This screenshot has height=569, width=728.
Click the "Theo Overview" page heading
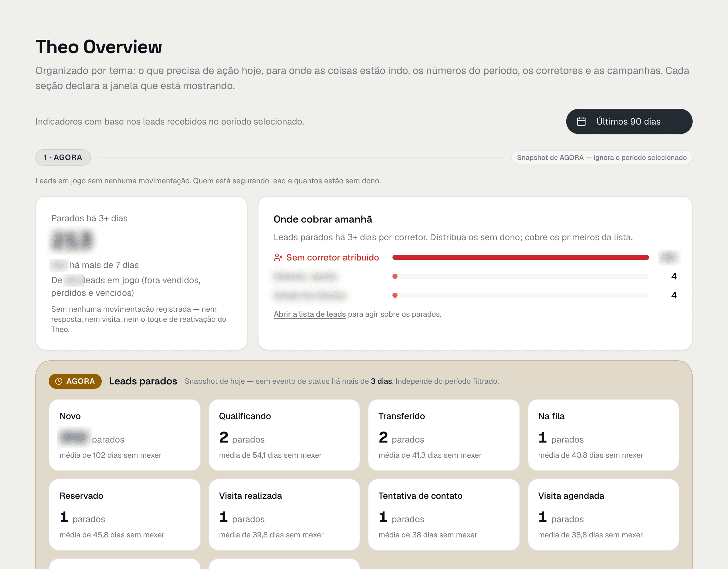point(99,47)
